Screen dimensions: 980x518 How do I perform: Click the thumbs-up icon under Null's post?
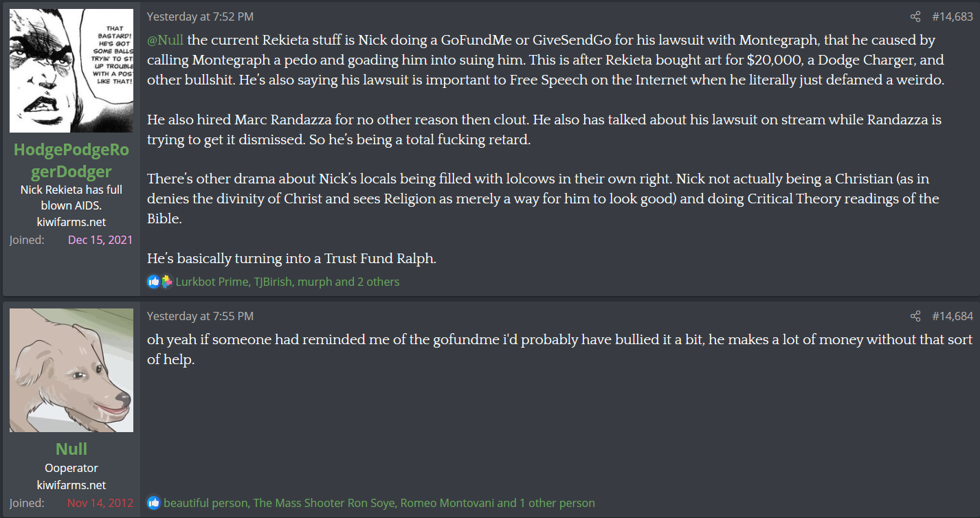(x=153, y=503)
